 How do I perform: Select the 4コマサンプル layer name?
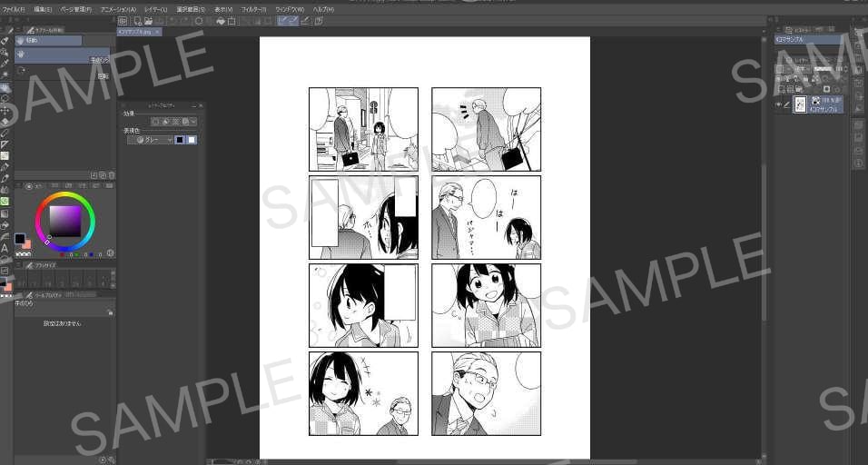tap(824, 109)
